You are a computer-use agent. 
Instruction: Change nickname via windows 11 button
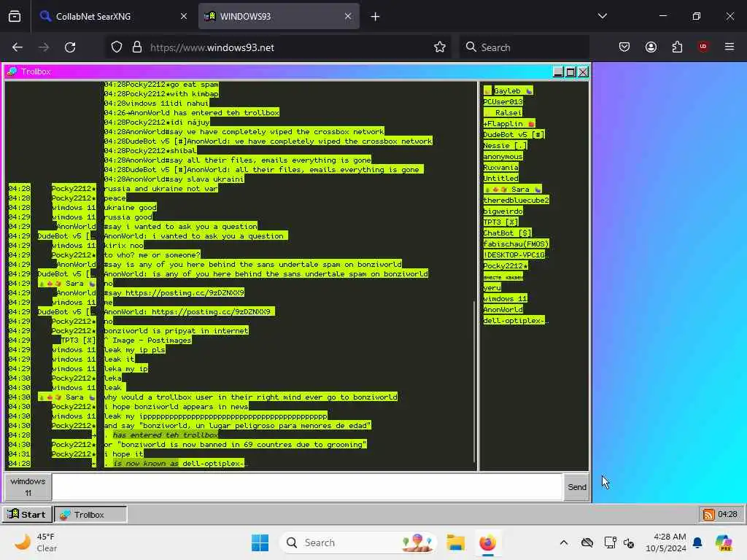click(x=28, y=487)
